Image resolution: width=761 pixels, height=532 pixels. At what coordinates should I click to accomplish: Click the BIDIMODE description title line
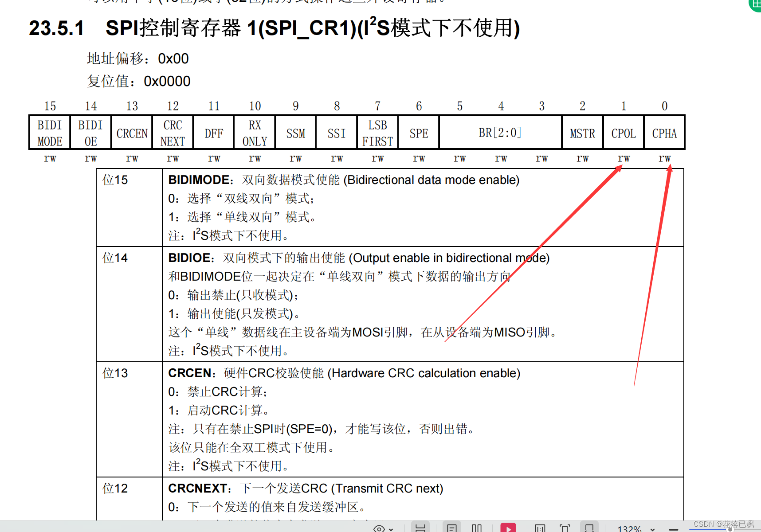pyautogui.click(x=344, y=180)
